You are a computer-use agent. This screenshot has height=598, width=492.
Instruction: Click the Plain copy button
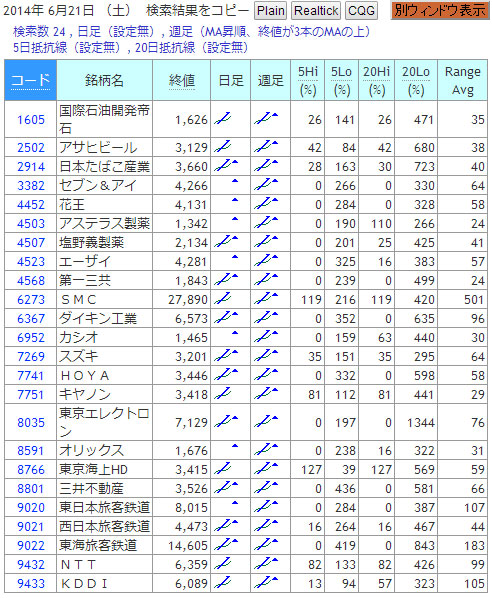[270, 10]
